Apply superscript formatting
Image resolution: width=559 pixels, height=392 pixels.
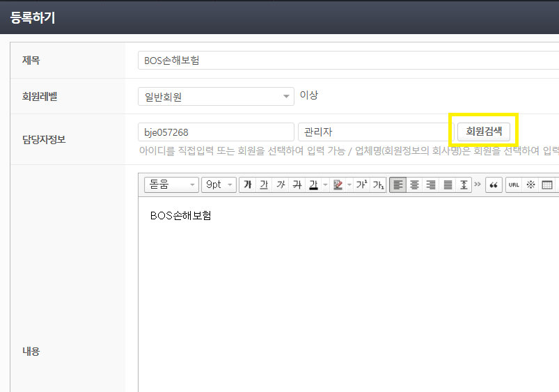[x=361, y=185]
